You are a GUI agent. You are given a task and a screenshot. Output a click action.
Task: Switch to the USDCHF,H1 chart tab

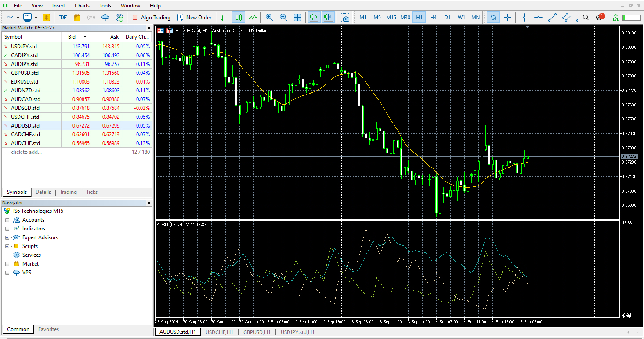(x=219, y=332)
